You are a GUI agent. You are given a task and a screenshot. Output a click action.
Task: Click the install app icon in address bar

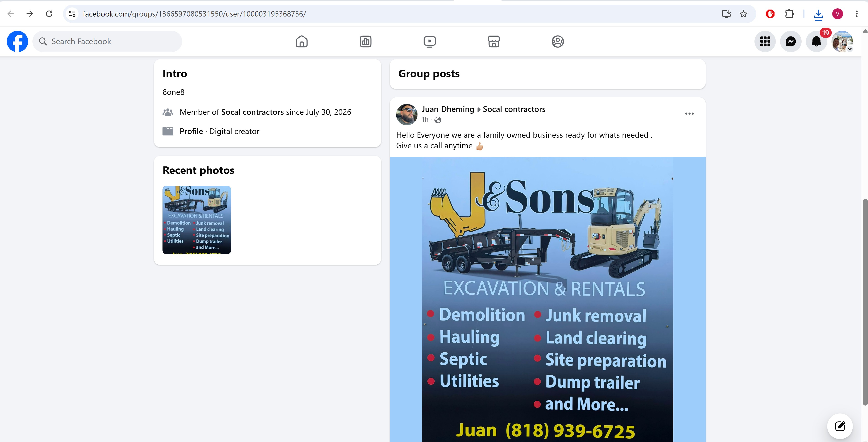(726, 14)
